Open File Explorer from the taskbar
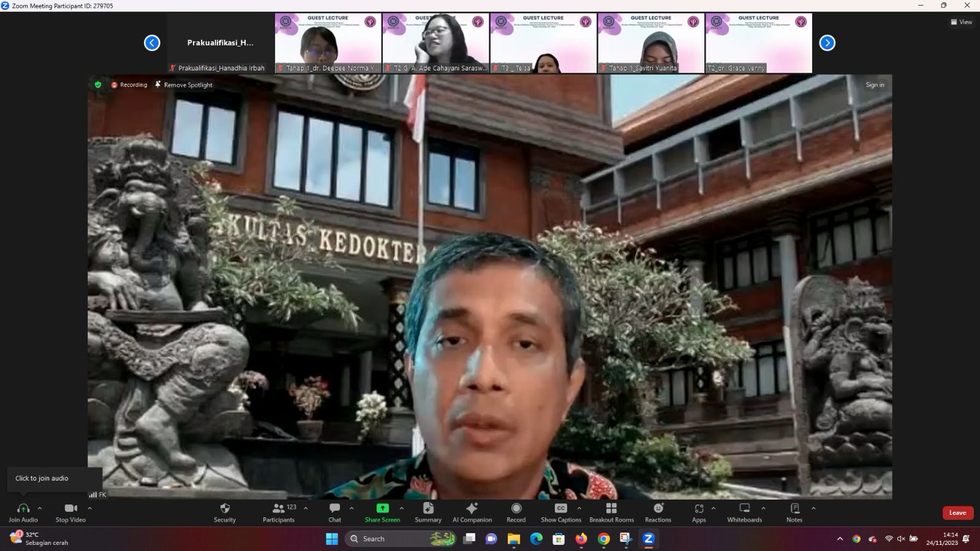 pyautogui.click(x=514, y=539)
